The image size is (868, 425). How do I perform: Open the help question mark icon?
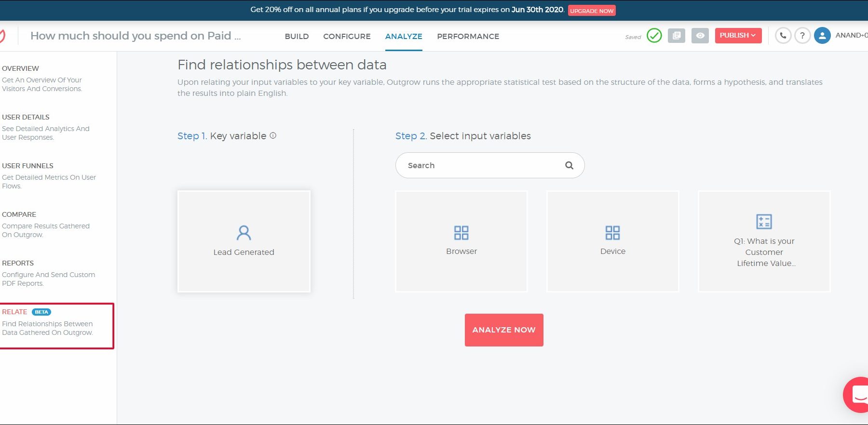(802, 36)
